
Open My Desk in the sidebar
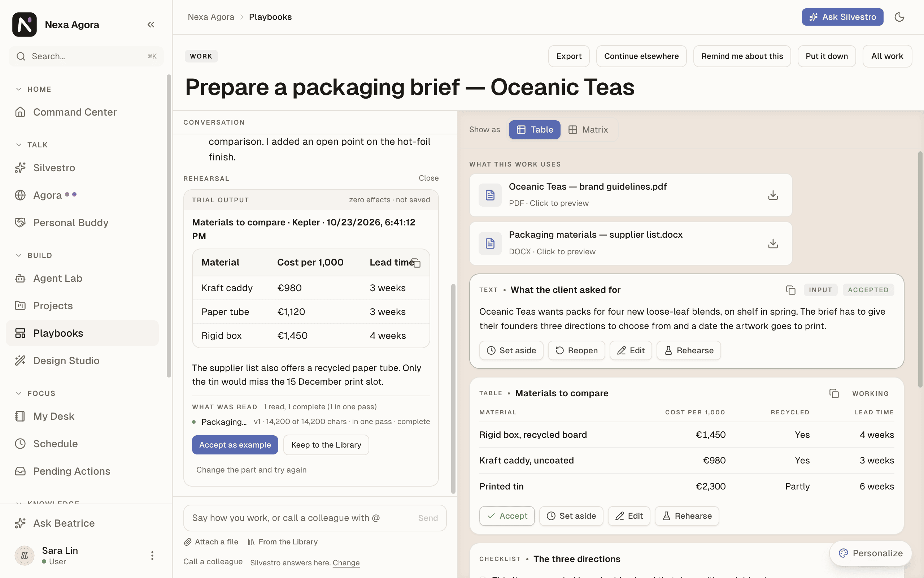[x=82, y=416]
